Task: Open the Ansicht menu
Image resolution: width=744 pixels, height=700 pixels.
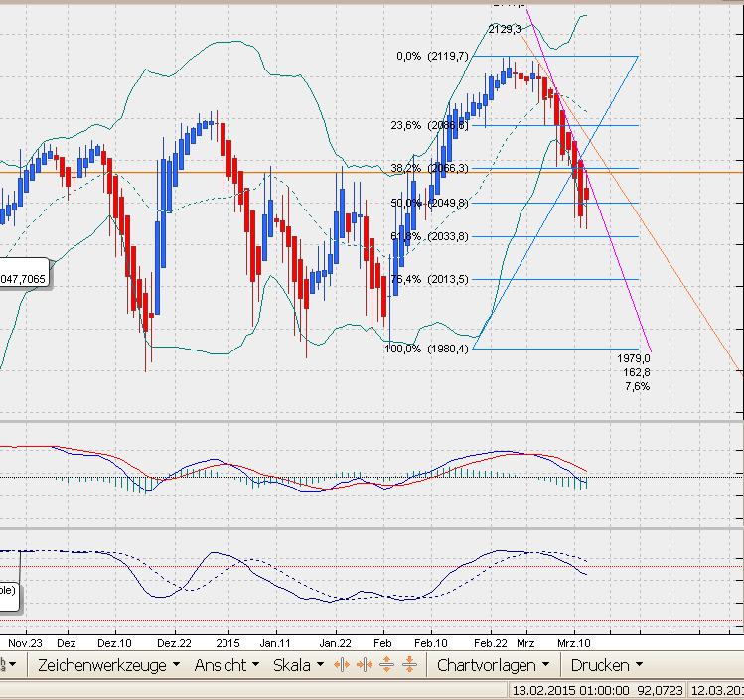Action: pos(225,665)
